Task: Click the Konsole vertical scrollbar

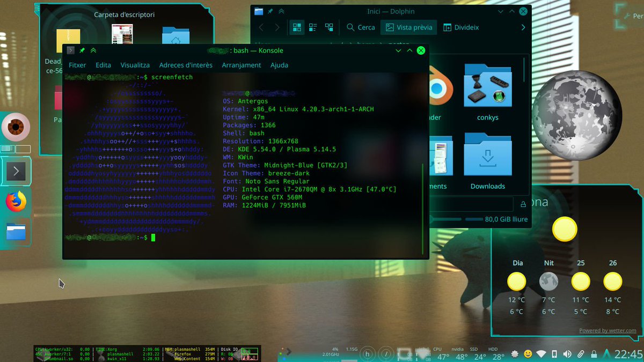Action: 422,208
